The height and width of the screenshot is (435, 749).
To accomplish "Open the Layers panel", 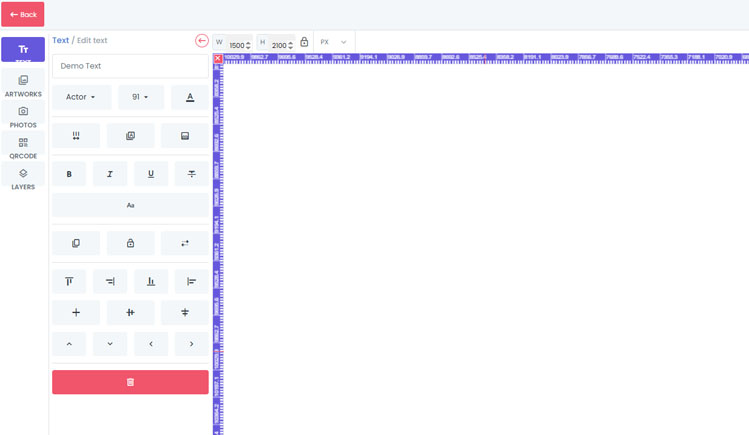I will pyautogui.click(x=23, y=178).
